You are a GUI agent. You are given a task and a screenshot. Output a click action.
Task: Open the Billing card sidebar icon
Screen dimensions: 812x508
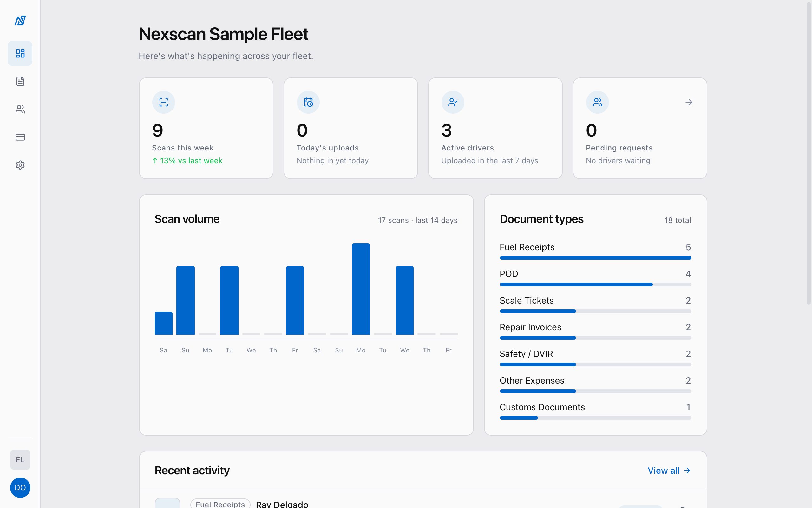(x=20, y=137)
